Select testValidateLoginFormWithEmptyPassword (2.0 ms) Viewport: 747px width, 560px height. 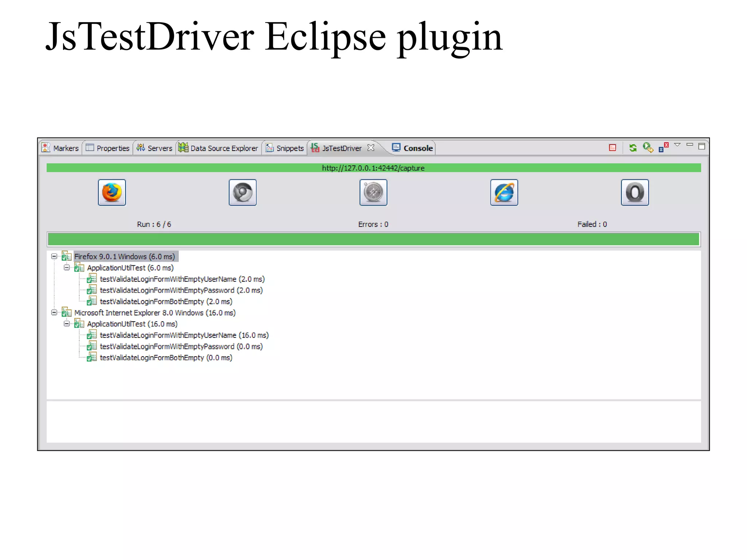181,291
